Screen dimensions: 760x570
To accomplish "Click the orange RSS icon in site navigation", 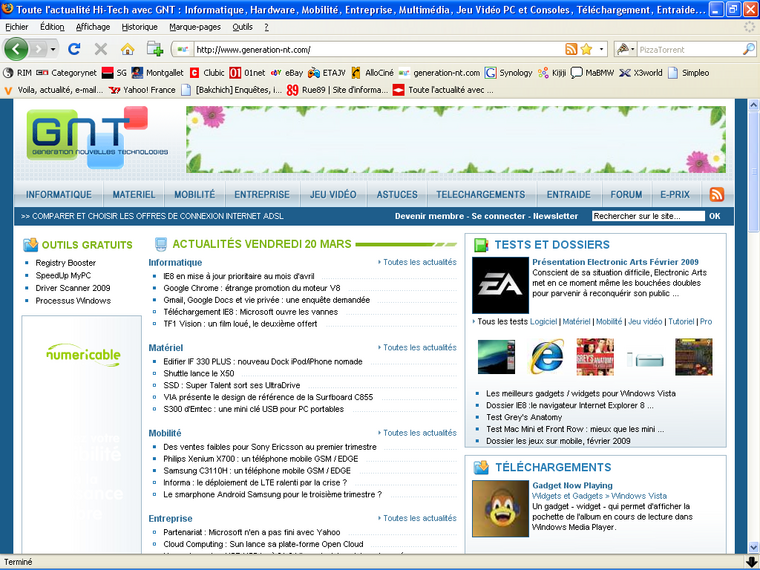I will click(716, 194).
